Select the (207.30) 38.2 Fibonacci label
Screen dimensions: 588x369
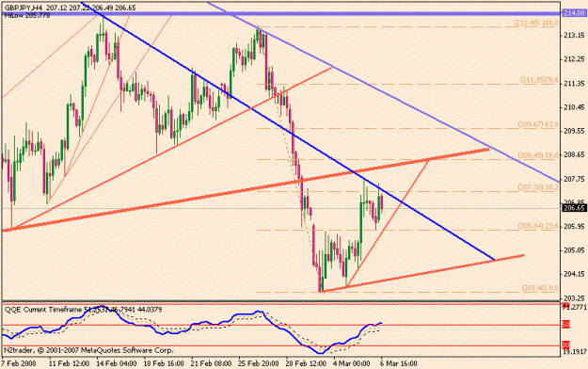(x=538, y=187)
